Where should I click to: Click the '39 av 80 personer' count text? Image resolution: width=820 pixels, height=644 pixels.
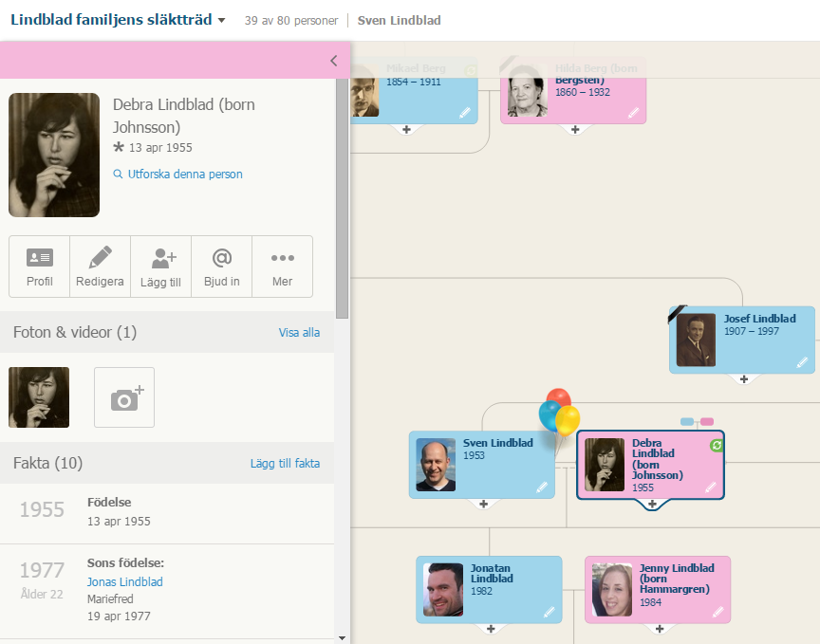(291, 20)
